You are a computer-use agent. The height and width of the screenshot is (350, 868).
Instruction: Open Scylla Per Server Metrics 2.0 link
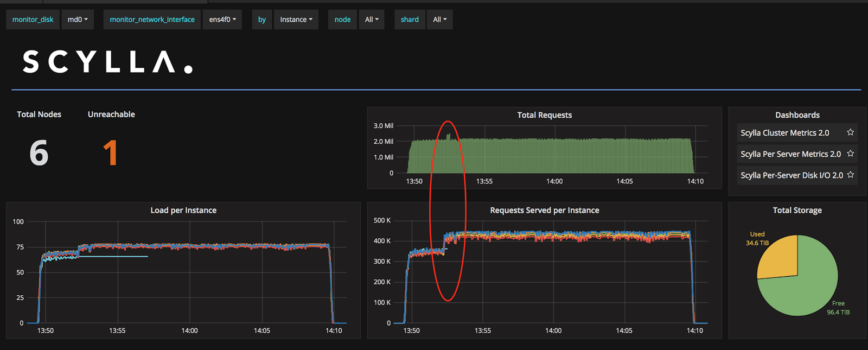coord(790,154)
